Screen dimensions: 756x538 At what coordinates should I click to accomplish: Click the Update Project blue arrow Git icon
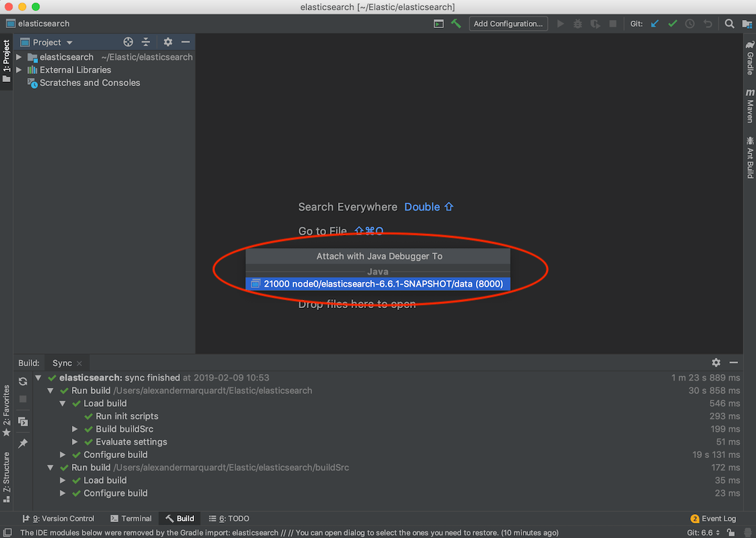654,23
